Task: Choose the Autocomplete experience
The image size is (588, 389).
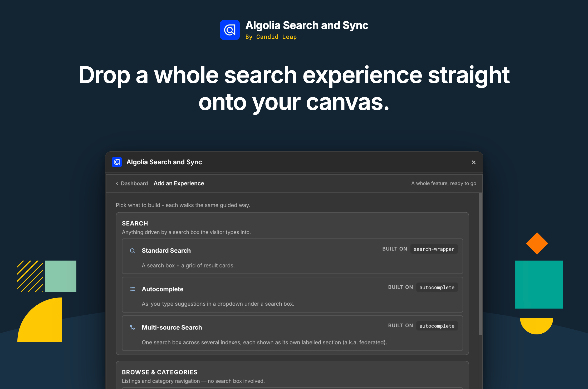Action: (x=292, y=295)
